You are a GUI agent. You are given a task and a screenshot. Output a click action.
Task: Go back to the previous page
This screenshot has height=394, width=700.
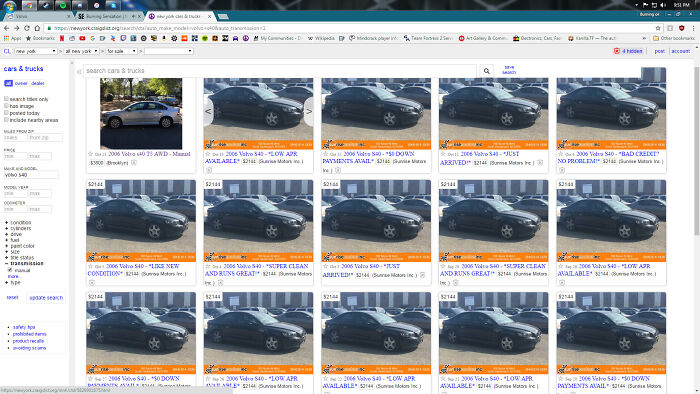tap(6, 28)
